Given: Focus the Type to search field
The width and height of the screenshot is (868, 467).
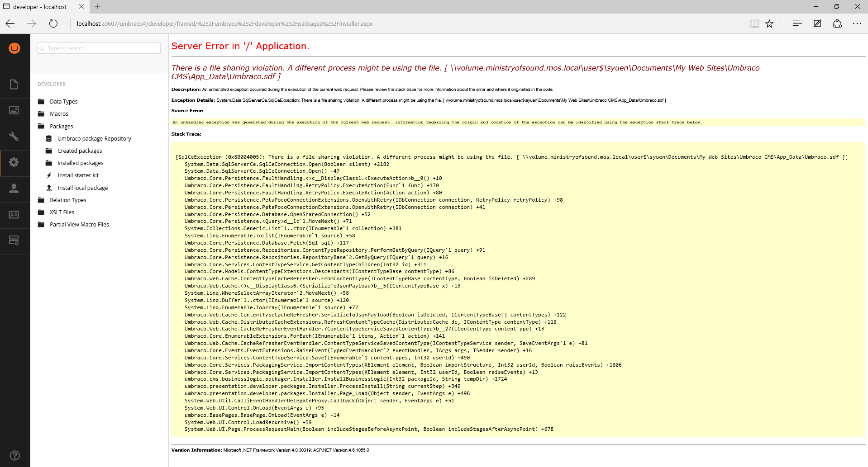Looking at the screenshot, I should [99, 48].
